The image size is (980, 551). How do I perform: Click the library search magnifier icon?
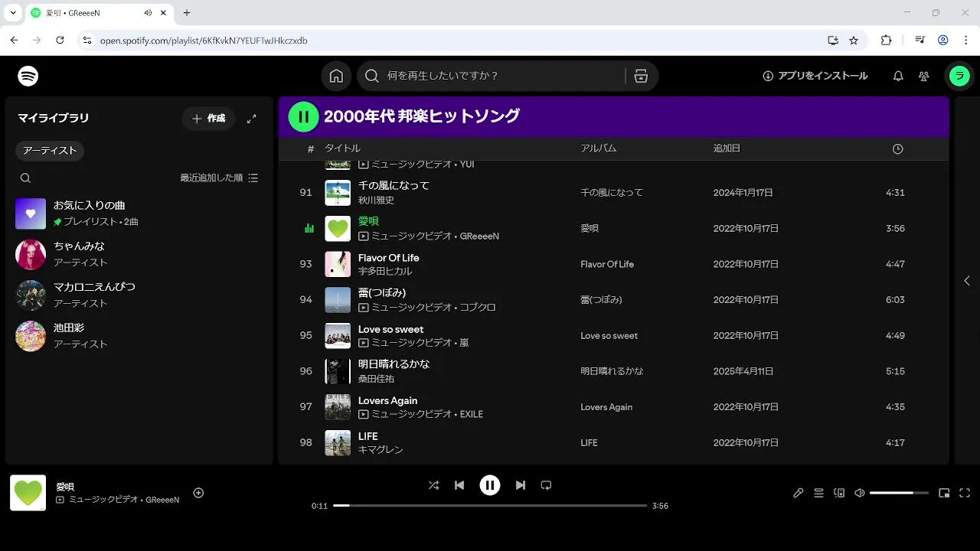point(25,178)
